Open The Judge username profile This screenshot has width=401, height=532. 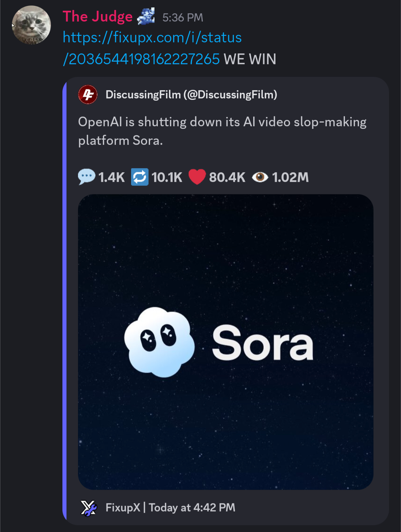tap(98, 17)
